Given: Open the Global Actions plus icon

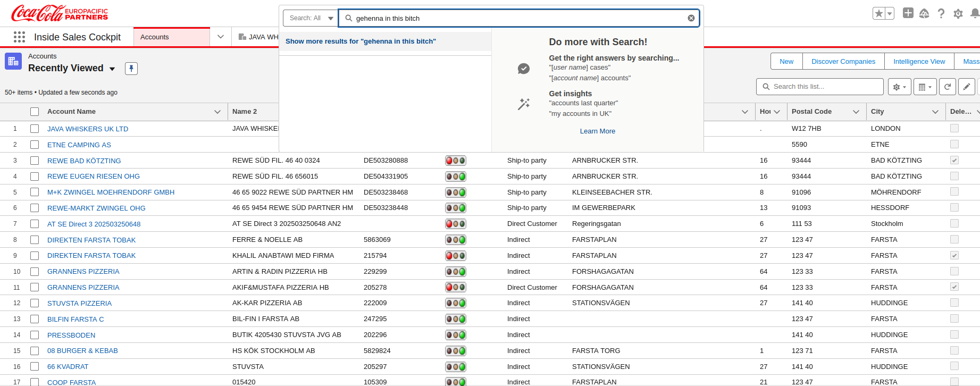Looking at the screenshot, I should [908, 13].
